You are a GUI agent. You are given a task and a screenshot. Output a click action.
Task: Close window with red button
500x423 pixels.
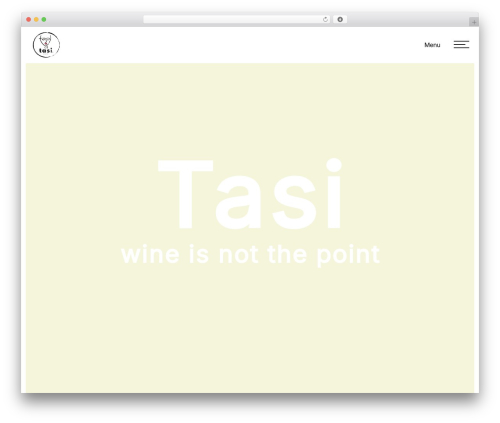[29, 20]
